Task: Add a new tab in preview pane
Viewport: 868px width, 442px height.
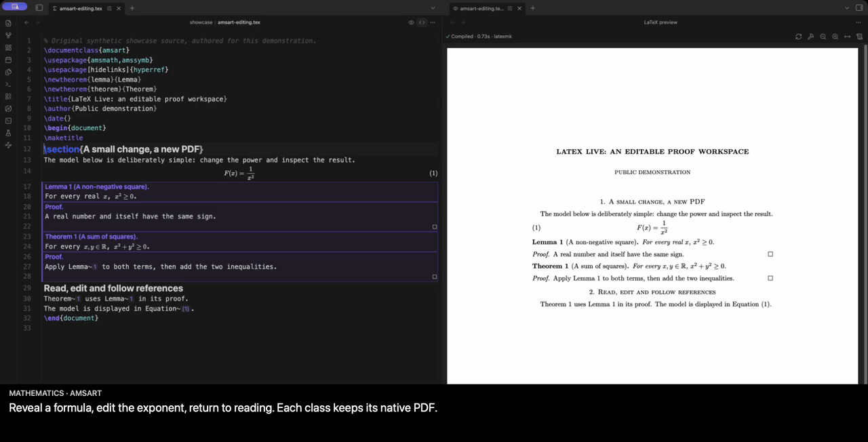Action: 532,8
